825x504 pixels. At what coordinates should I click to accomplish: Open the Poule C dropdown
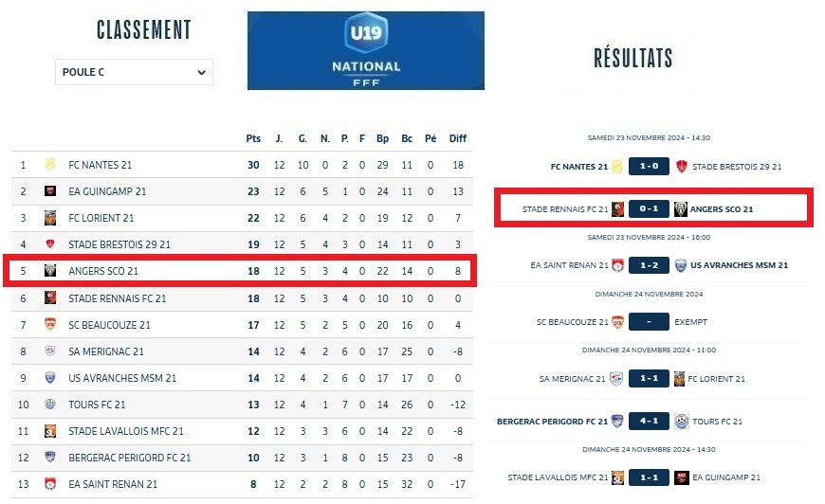[x=134, y=72]
